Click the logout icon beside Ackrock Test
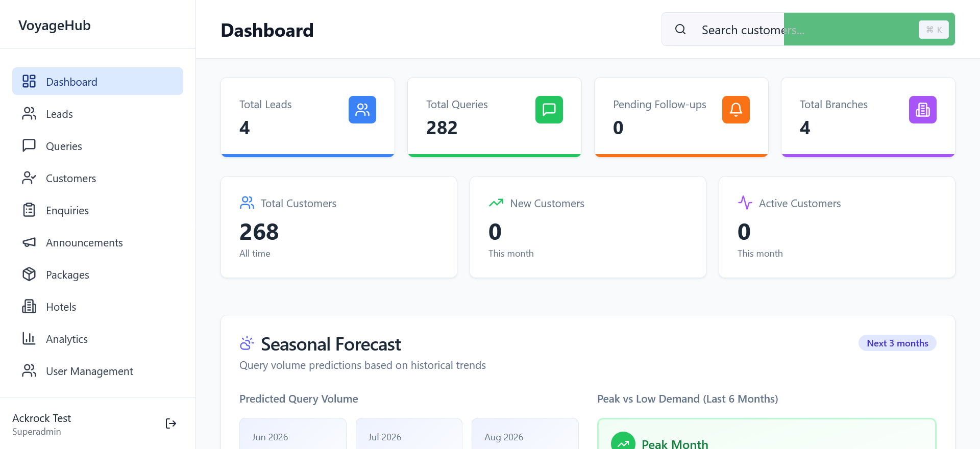Screen dimensions: 980x449 tap(171, 423)
